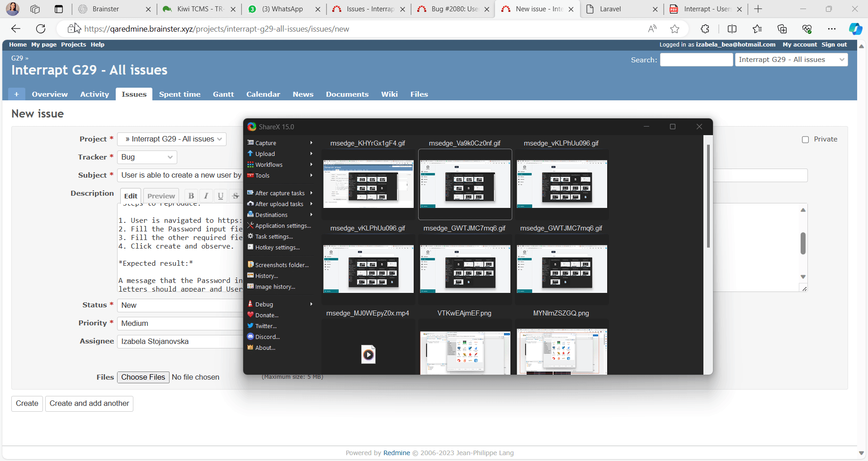Open the ShareX Capture menu

click(x=265, y=143)
